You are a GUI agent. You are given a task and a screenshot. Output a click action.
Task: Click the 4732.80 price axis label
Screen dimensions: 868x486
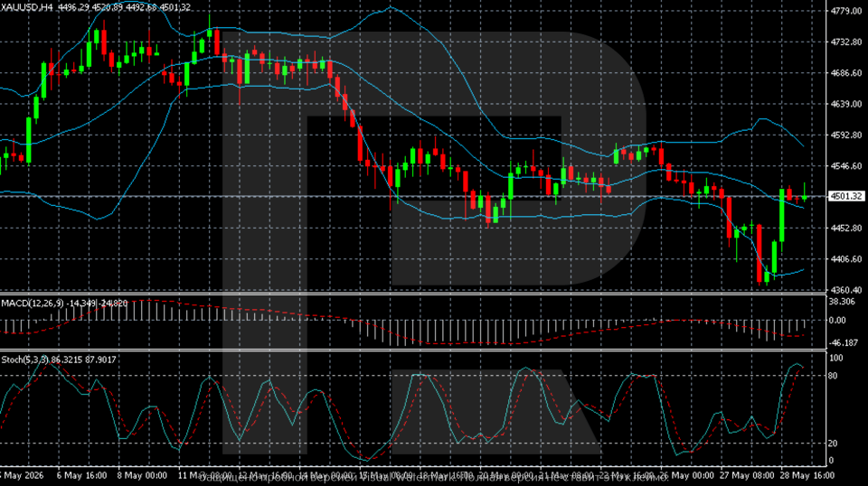(846, 42)
